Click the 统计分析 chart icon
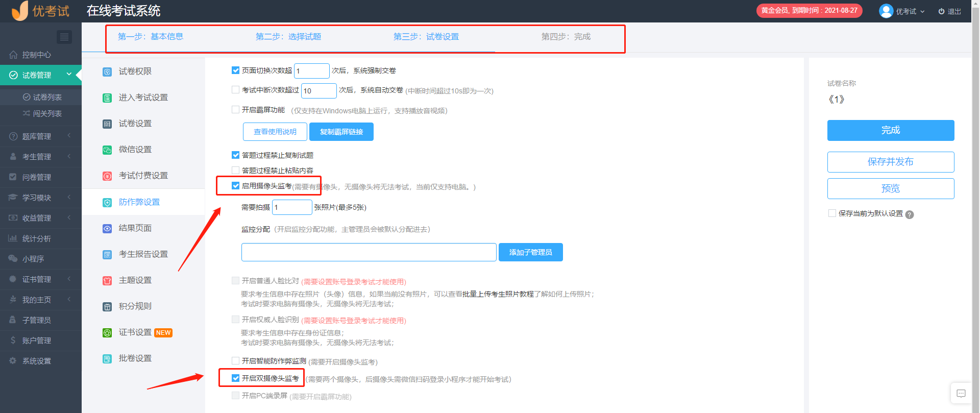Image resolution: width=980 pixels, height=413 pixels. pyautogui.click(x=13, y=238)
